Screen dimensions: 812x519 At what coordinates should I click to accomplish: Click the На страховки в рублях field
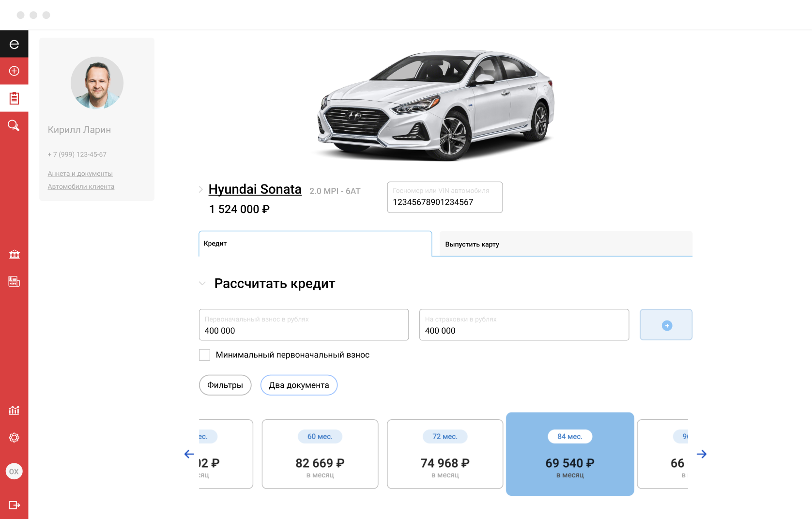click(x=524, y=325)
